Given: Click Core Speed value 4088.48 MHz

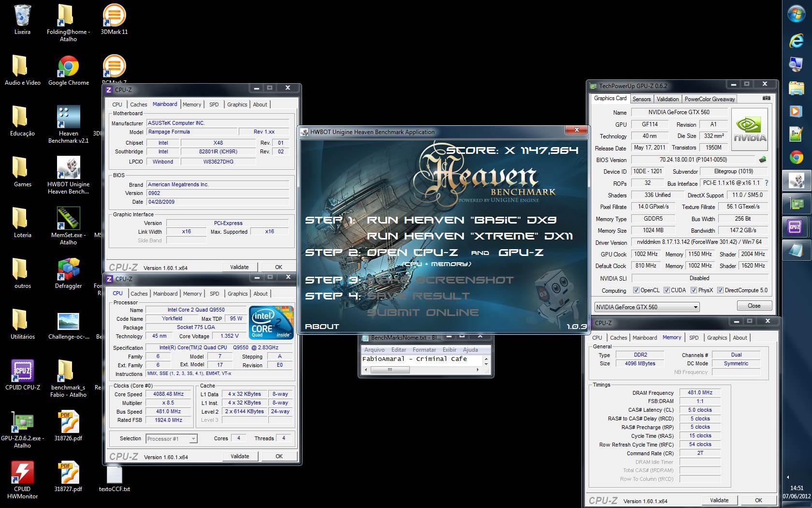Looking at the screenshot, I should pos(168,394).
